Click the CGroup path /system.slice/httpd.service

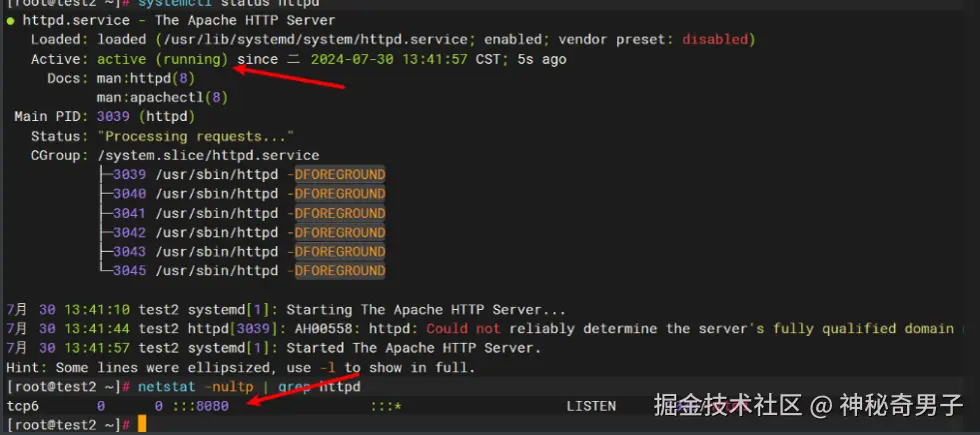pos(208,155)
